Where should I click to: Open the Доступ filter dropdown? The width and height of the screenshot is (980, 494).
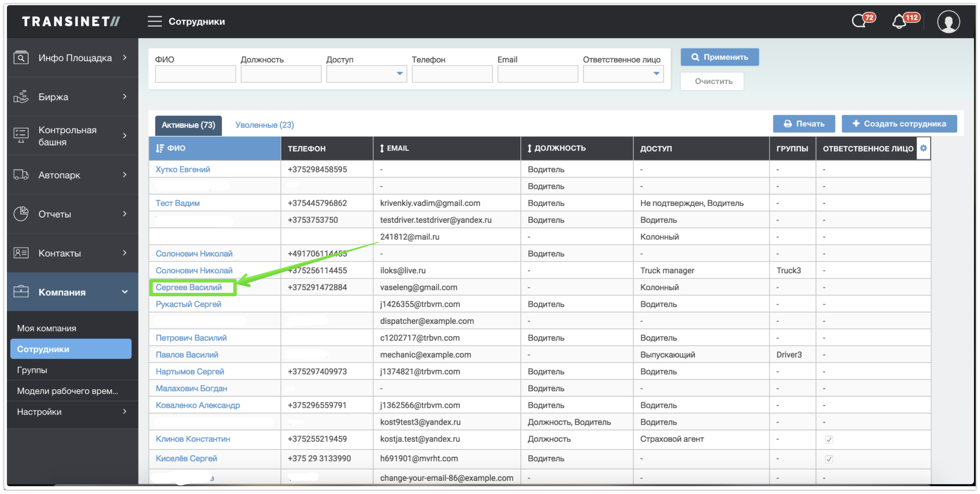click(x=366, y=74)
